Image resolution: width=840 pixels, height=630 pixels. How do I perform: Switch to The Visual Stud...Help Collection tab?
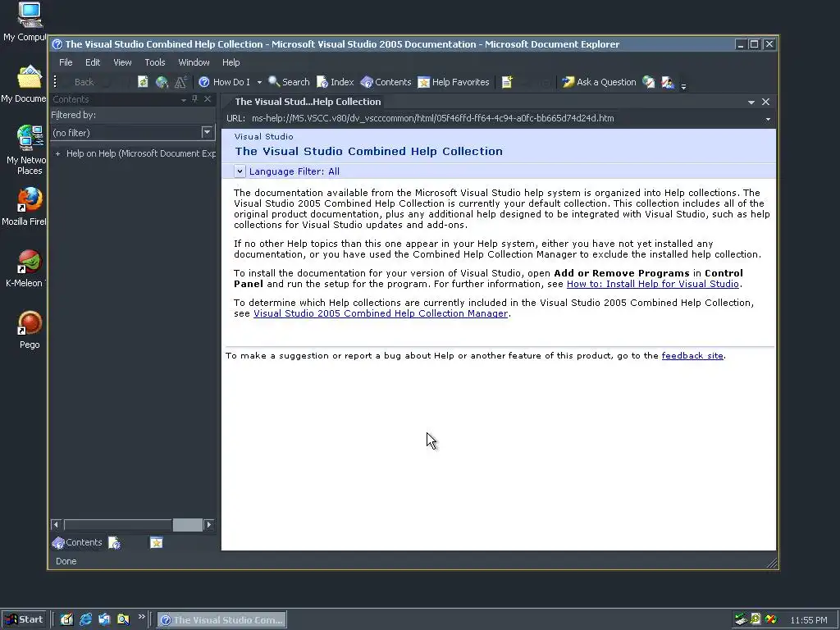tap(308, 102)
